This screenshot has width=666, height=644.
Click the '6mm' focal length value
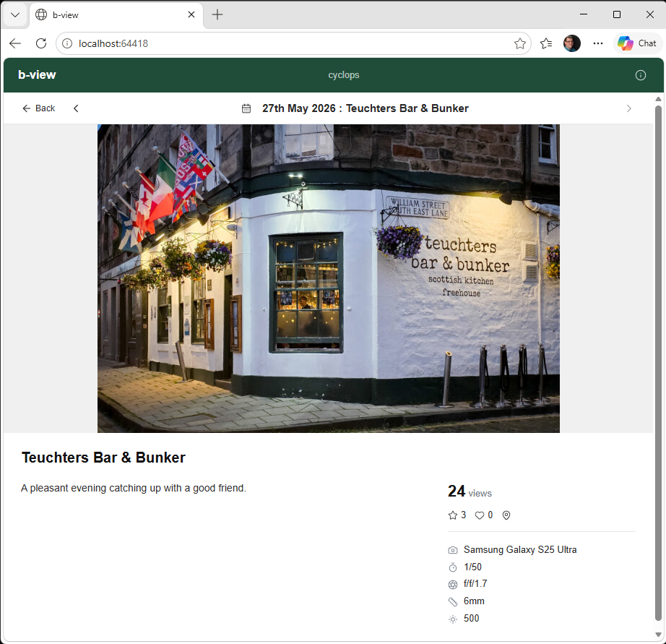tap(474, 601)
